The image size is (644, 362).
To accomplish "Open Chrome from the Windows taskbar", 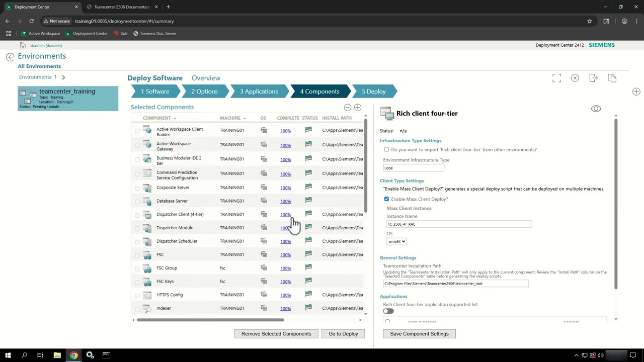I will (x=73, y=355).
